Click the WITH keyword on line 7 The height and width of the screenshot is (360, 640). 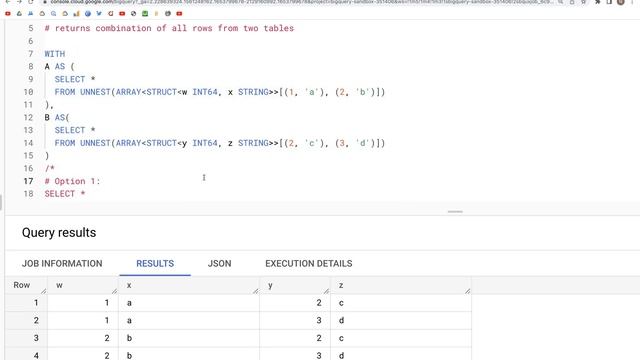point(55,54)
